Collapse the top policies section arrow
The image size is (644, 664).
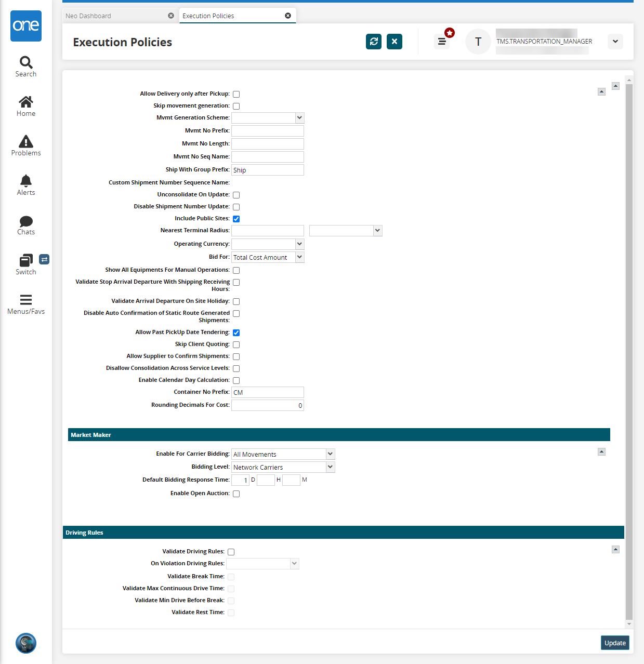click(x=601, y=92)
